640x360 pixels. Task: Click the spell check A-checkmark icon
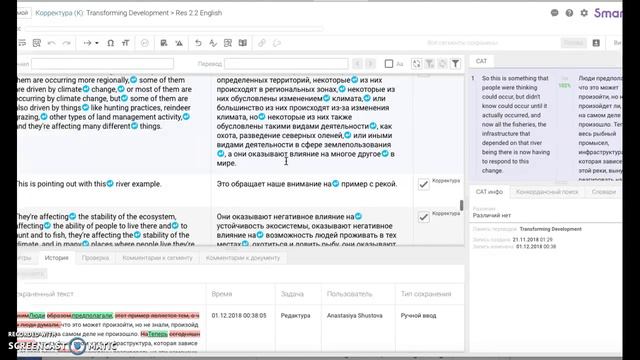tap(213, 43)
